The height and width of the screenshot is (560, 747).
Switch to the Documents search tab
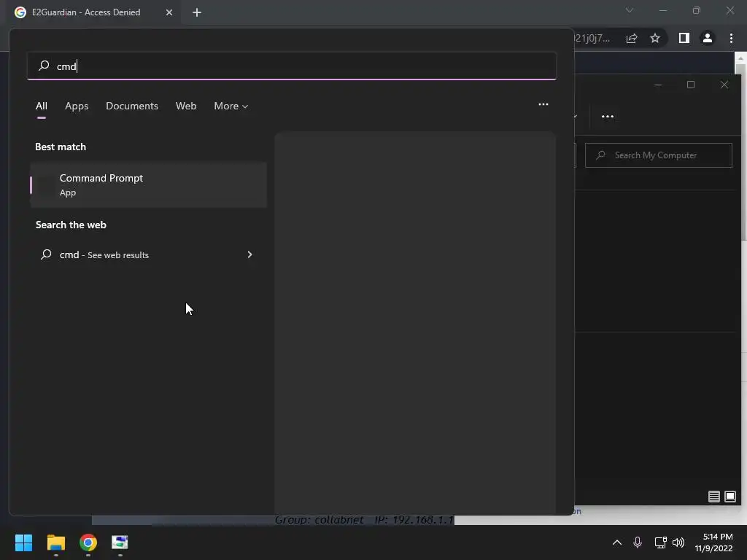tap(132, 106)
